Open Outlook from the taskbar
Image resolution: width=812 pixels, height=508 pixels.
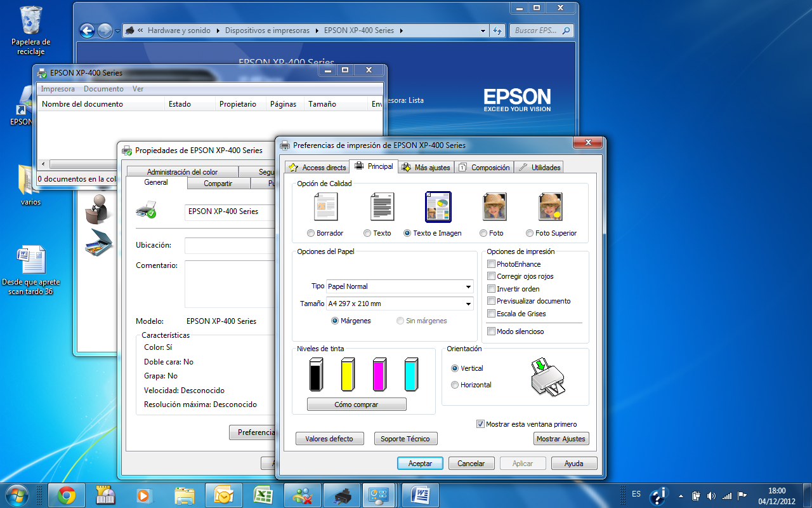(223, 495)
